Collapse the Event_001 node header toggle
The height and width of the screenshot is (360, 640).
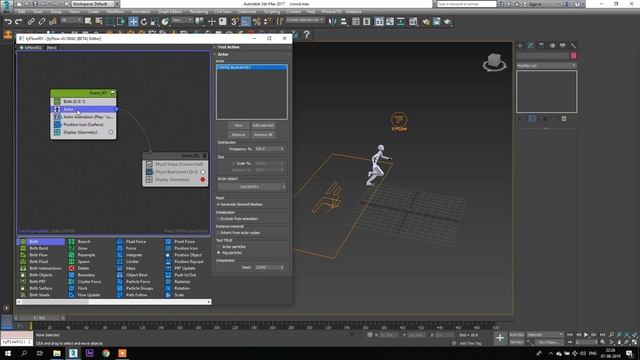point(113,93)
